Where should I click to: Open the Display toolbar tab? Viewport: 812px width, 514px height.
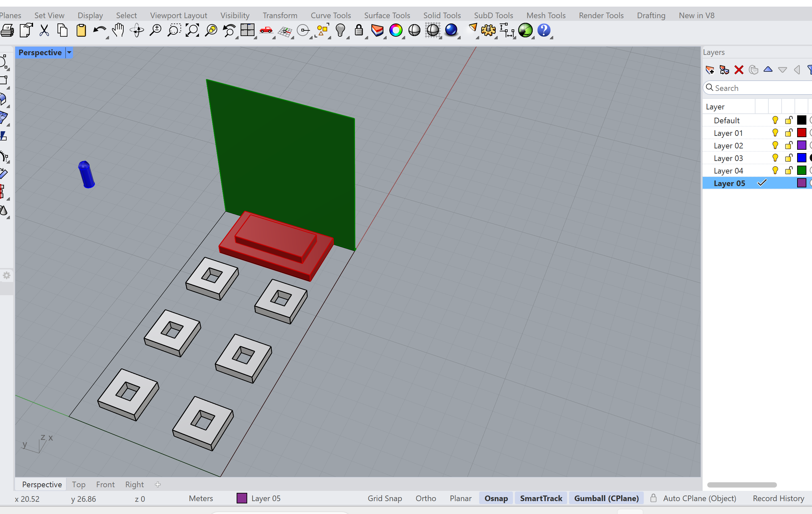(90, 16)
